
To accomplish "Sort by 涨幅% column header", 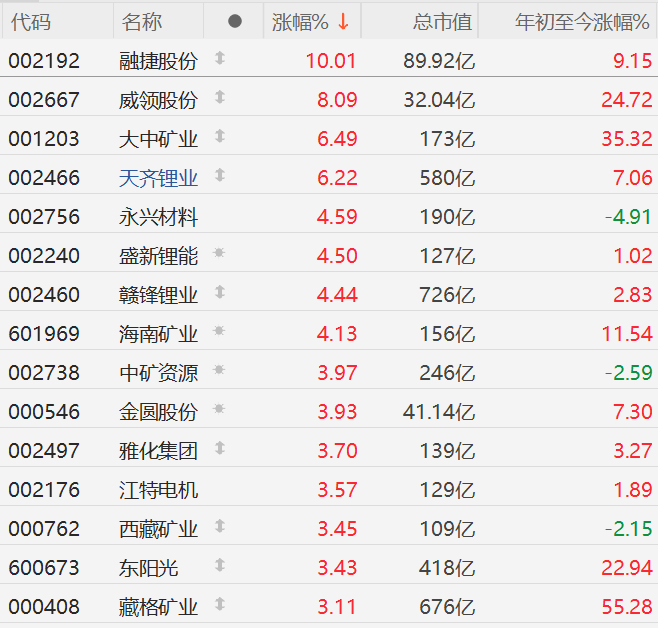I will (x=312, y=21).
